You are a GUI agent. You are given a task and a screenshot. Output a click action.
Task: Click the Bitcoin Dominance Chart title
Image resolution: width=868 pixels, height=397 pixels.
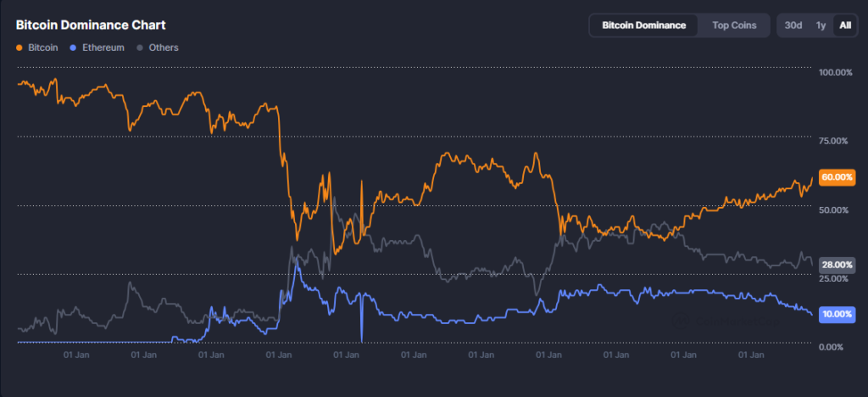tap(90, 25)
